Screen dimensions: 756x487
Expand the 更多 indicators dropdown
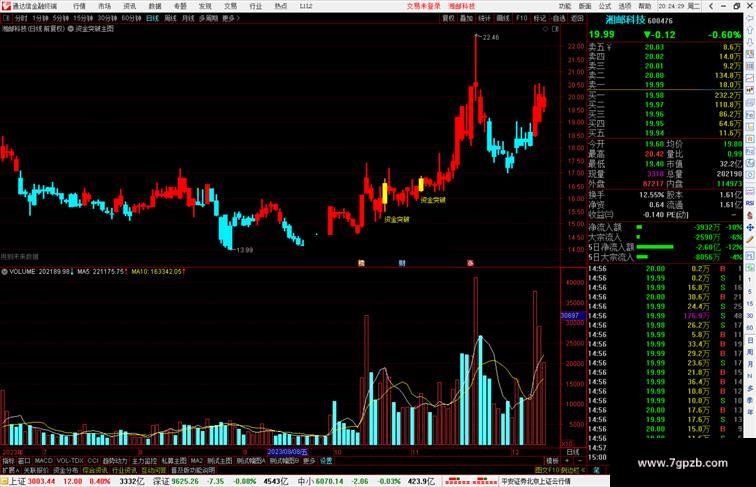[309, 461]
